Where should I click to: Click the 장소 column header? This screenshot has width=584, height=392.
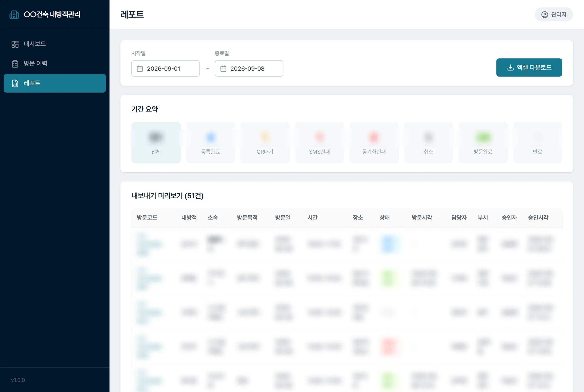click(358, 218)
